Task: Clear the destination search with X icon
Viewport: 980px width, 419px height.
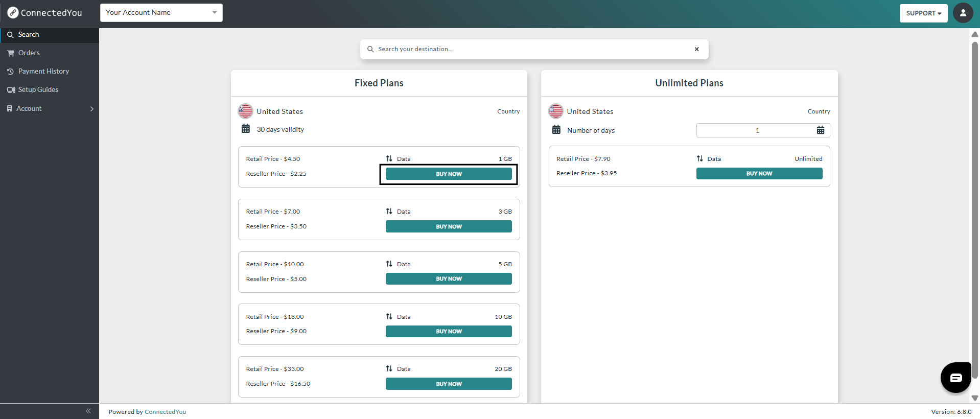Action: coord(696,49)
